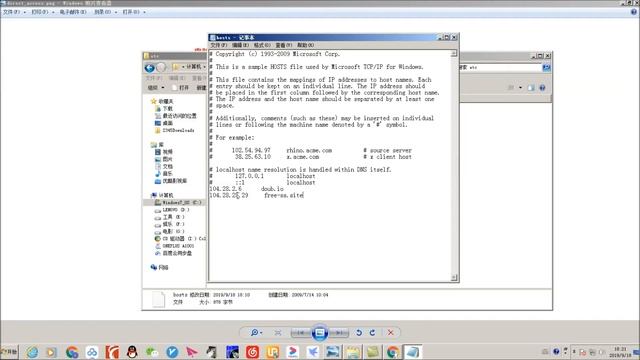Select 桌面 in the Explorer tree
This screenshot has height=360, width=640.
[164, 123]
